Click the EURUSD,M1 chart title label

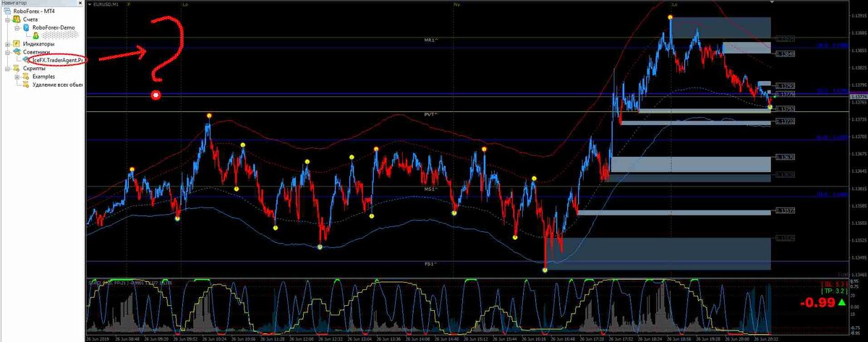click(106, 4)
